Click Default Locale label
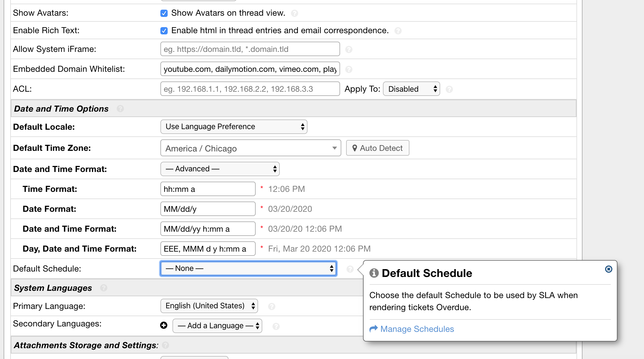The height and width of the screenshot is (359, 644). pyautogui.click(x=44, y=127)
